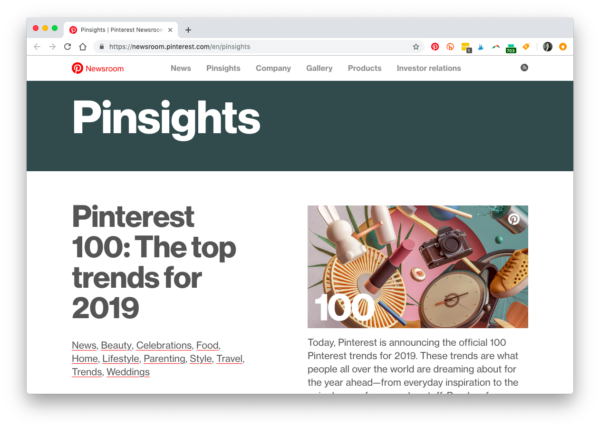
Task: Open the Pinterest 100 article thumbnail
Action: tap(417, 266)
